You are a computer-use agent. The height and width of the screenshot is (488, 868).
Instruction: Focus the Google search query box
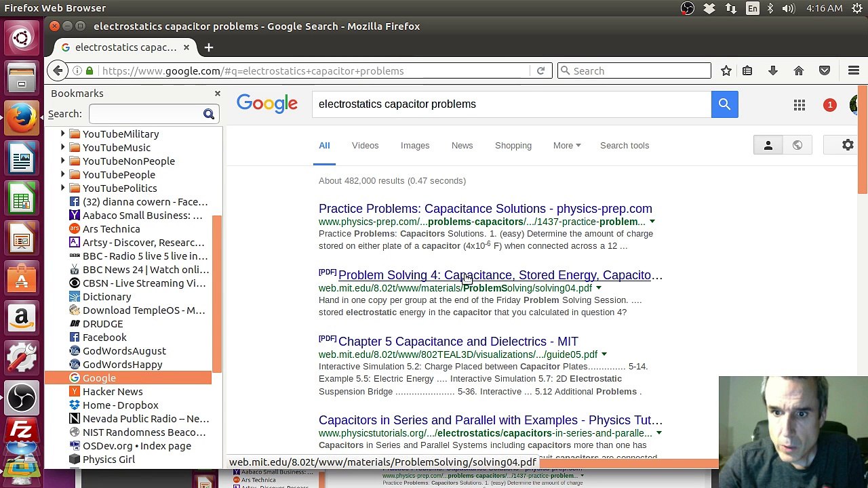(x=512, y=104)
